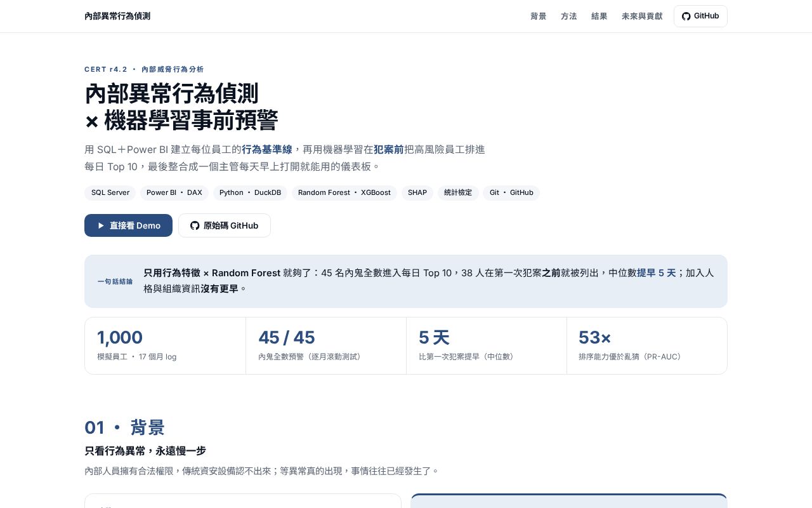
Task: Click the 1,000 模擬員工 stat card
Action: coord(165,346)
